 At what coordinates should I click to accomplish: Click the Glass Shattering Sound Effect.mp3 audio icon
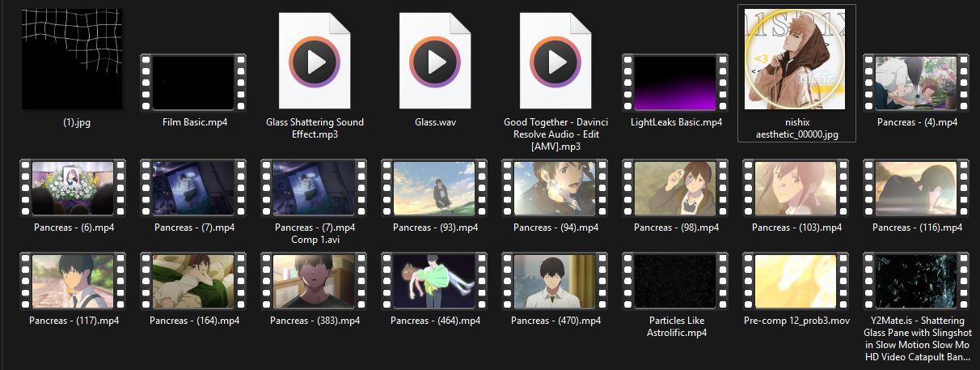pyautogui.click(x=315, y=62)
